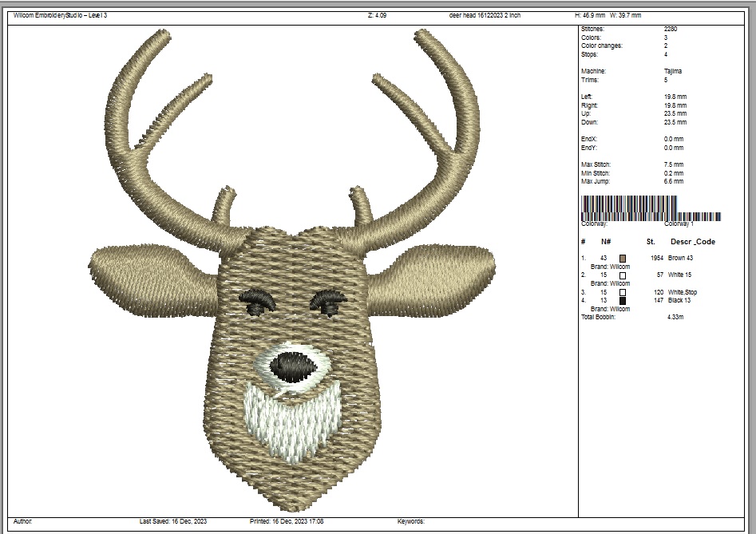Click the Wilcom EmbroideryStudio header text
This screenshot has height=534, width=756.
click(60, 15)
